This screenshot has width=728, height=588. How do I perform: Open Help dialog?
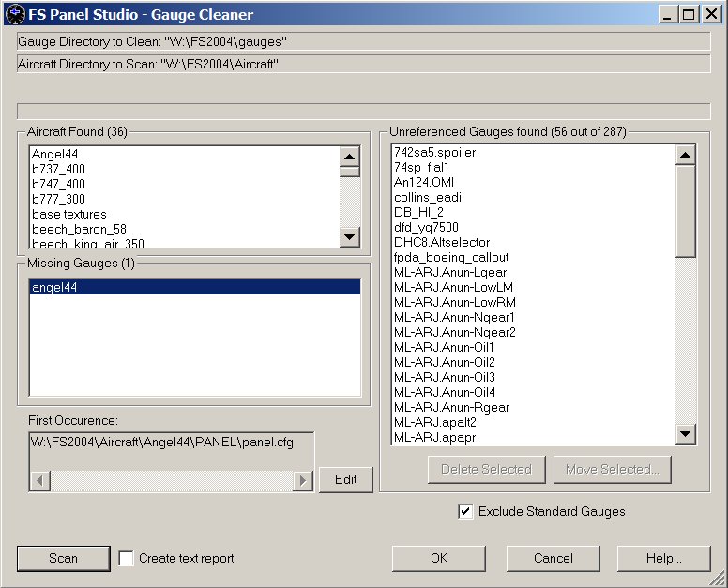pos(664,558)
